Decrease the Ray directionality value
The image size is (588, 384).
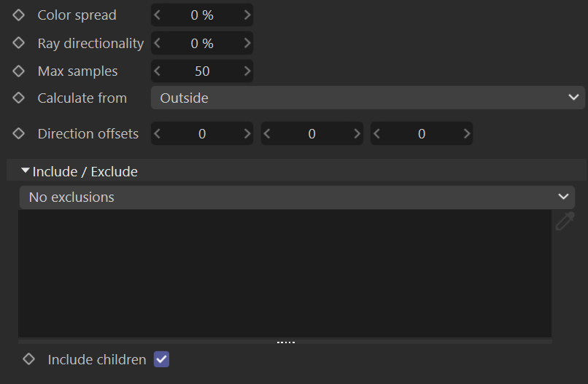pos(157,43)
